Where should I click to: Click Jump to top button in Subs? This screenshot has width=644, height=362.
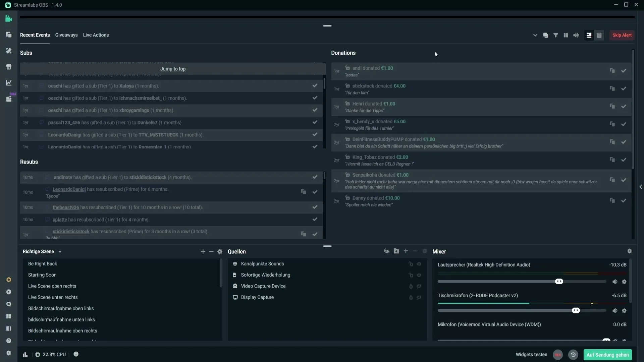click(x=173, y=68)
